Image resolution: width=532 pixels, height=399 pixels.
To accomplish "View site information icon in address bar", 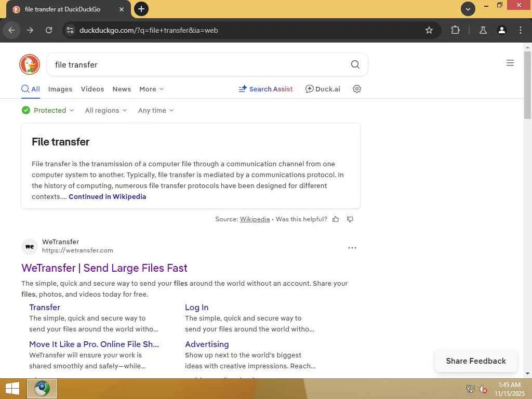I will [x=70, y=30].
